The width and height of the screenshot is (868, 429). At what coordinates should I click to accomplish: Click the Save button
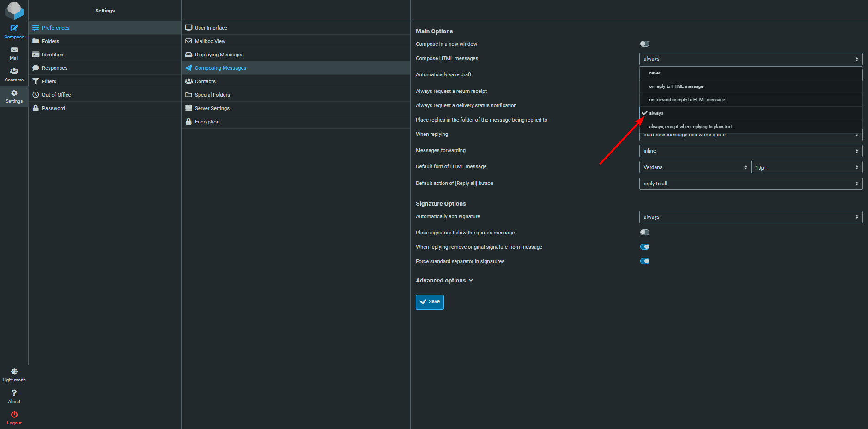point(430,302)
